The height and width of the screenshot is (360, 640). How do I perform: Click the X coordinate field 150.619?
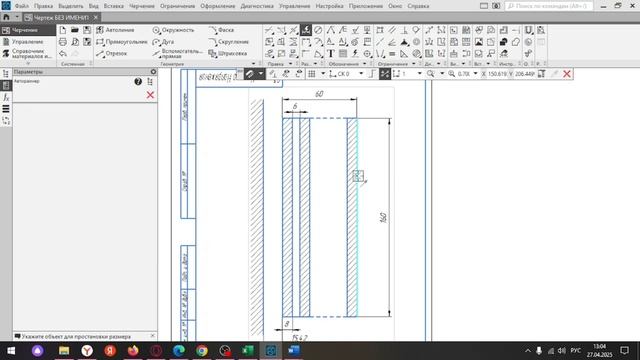(x=497, y=74)
